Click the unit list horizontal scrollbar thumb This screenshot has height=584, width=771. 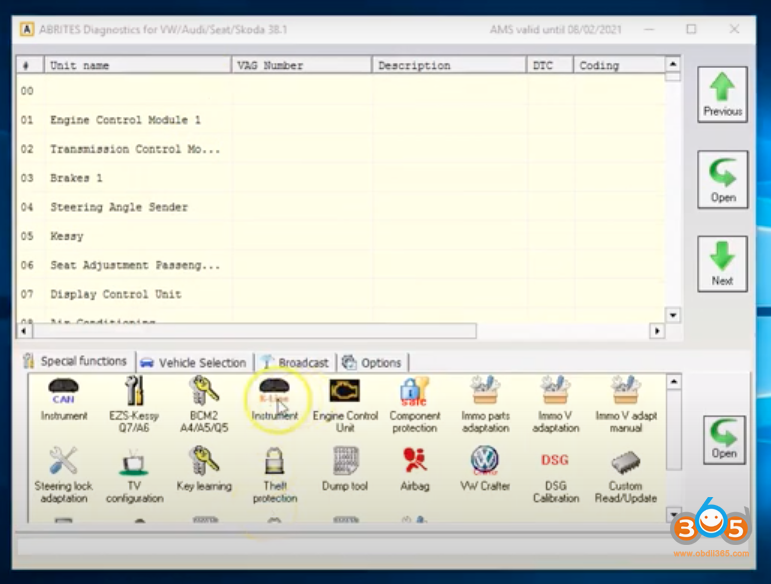click(x=254, y=331)
